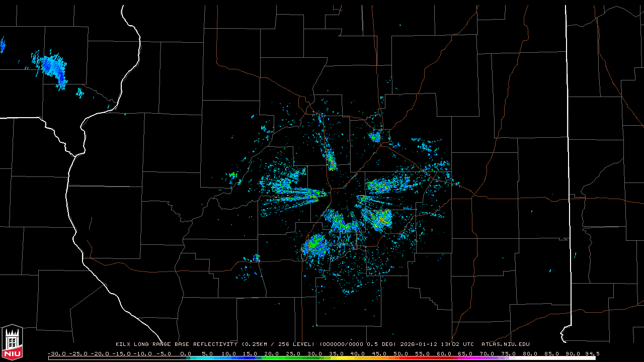The width and height of the screenshot is (644, 362).
Task: Click the -5.0 scale value
Action: pyautogui.click(x=163, y=353)
